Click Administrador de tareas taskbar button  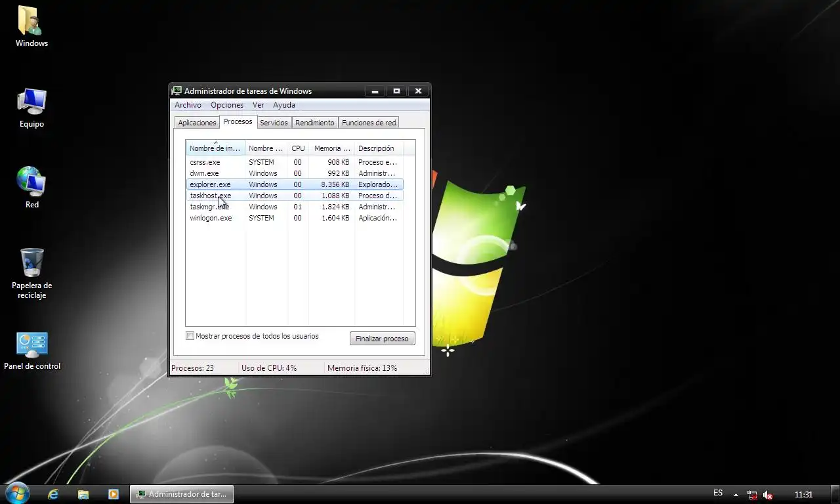182,494
